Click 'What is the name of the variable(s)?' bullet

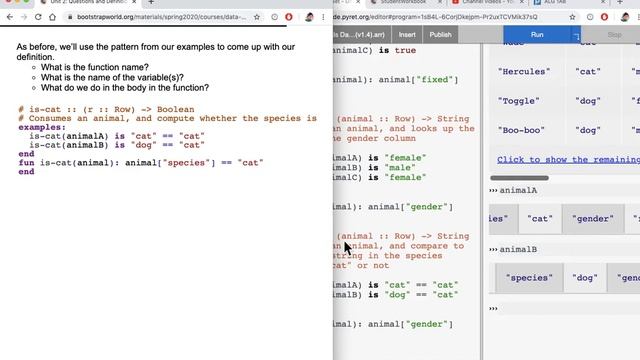(x=112, y=78)
